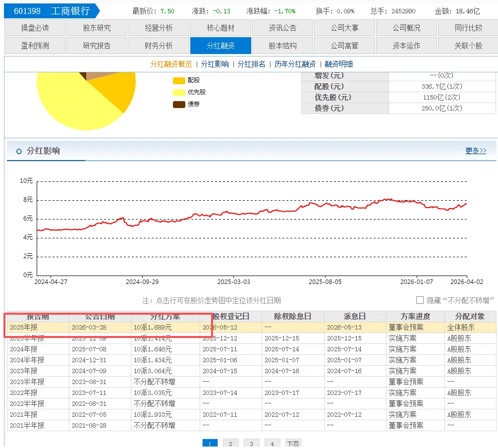Go to 公司高管 tab
The width and height of the screenshot is (498, 448).
pos(344,46)
